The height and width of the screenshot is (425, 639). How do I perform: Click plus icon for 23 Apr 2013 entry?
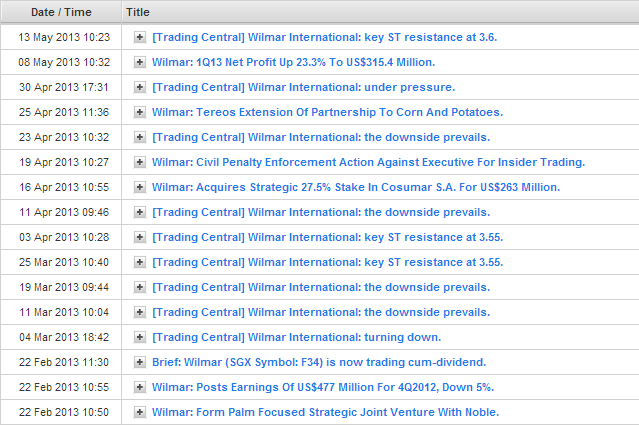click(x=140, y=137)
